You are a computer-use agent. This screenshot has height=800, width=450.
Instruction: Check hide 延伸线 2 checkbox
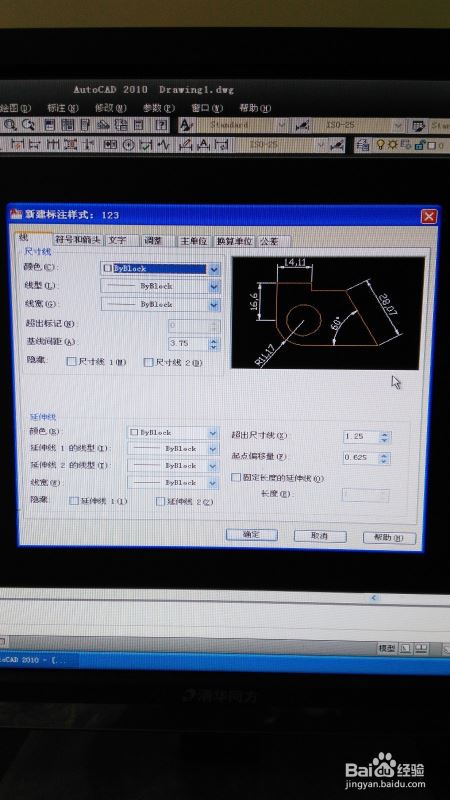pyautogui.click(x=160, y=501)
